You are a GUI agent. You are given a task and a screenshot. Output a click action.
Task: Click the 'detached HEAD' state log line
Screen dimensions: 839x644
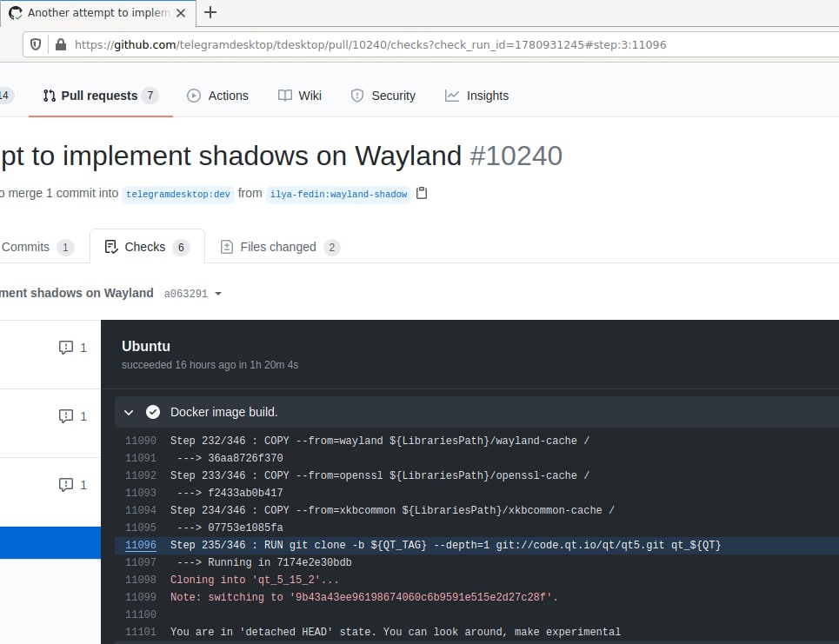396,632
